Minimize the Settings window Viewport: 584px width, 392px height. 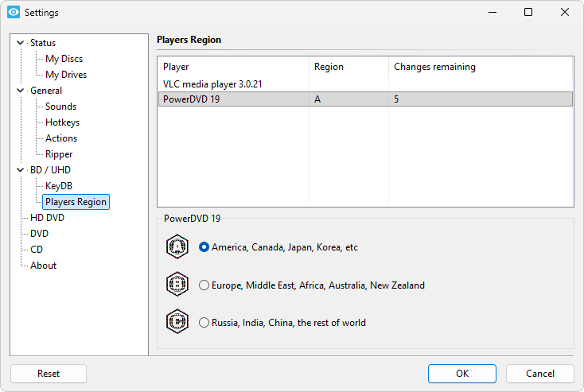[x=493, y=12]
